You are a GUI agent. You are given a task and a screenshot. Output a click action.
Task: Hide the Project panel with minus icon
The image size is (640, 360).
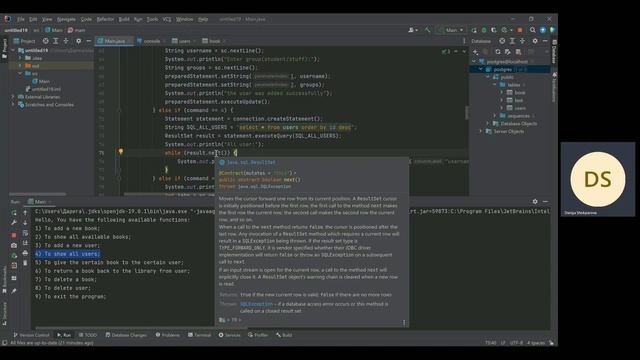click(x=89, y=41)
